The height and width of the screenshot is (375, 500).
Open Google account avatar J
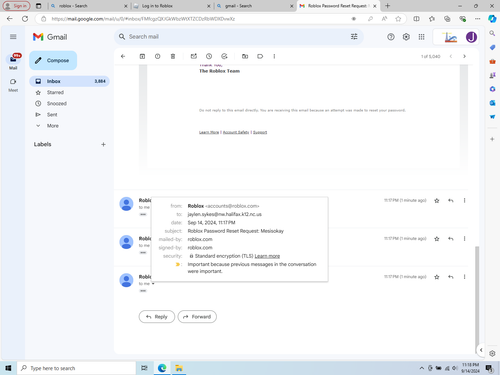pyautogui.click(x=471, y=37)
